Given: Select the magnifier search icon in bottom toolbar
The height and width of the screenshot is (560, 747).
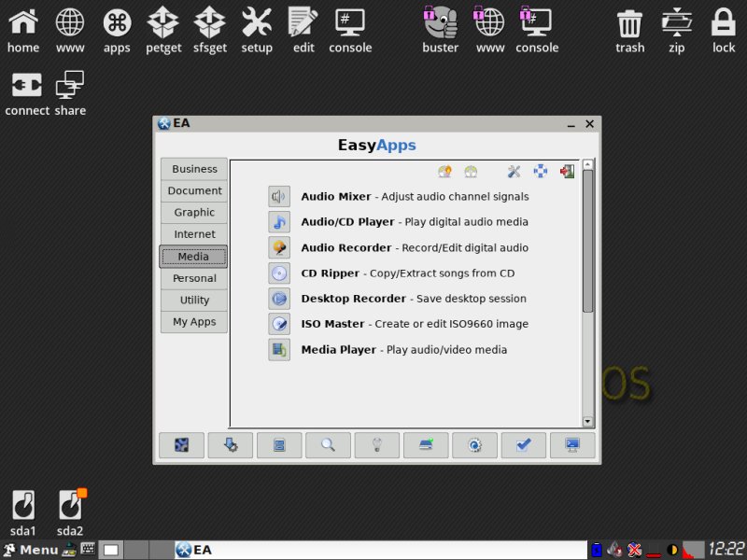Looking at the screenshot, I should [328, 445].
